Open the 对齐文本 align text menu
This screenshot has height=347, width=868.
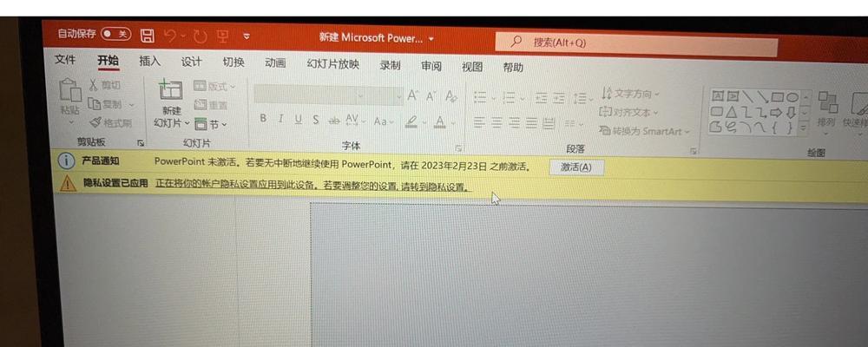coord(628,113)
